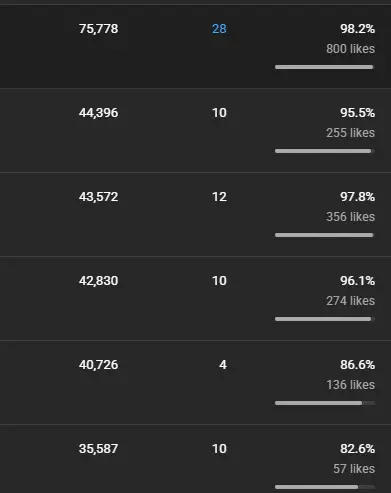This screenshot has height=493, width=391.
Task: Click the like bar under 255 likes
Action: tap(324, 151)
